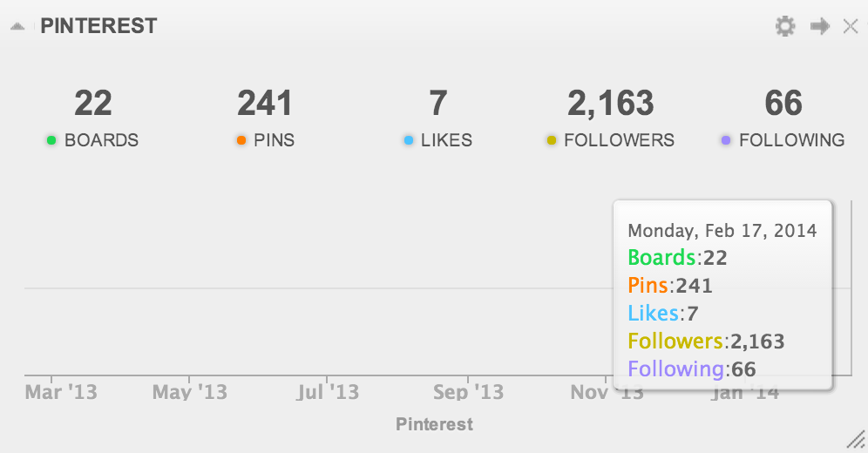Click the widget resize grip handle
The width and height of the screenshot is (868, 453).
coord(857,440)
